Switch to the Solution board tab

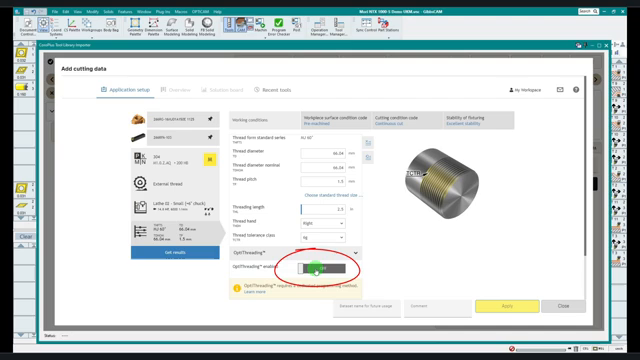point(222,90)
